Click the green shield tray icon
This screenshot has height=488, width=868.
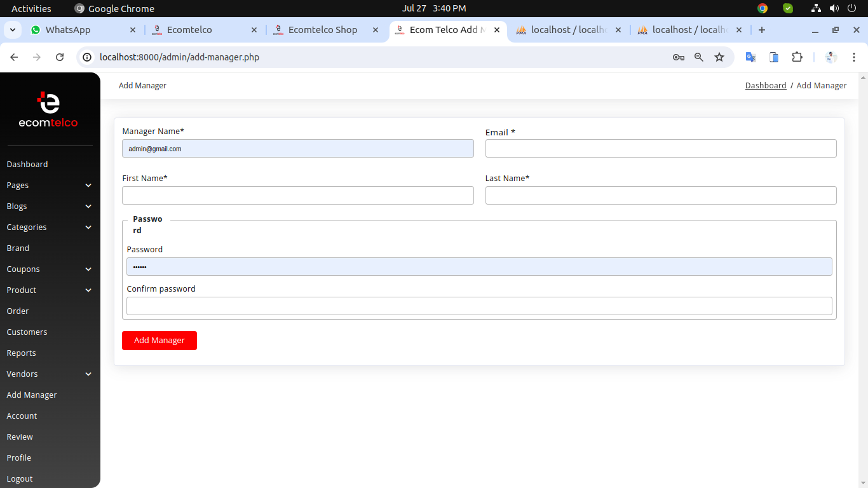click(x=788, y=8)
